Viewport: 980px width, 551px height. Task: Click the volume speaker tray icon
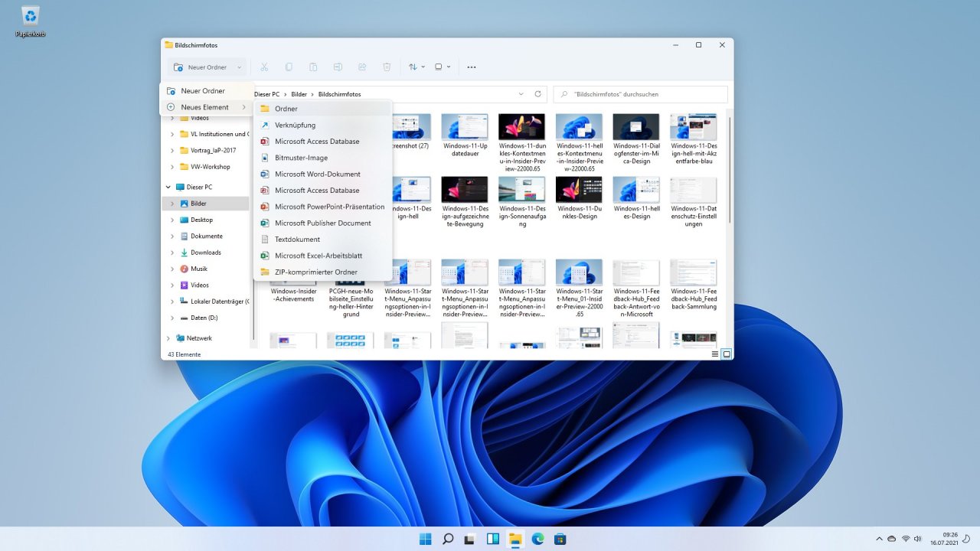click(x=917, y=539)
